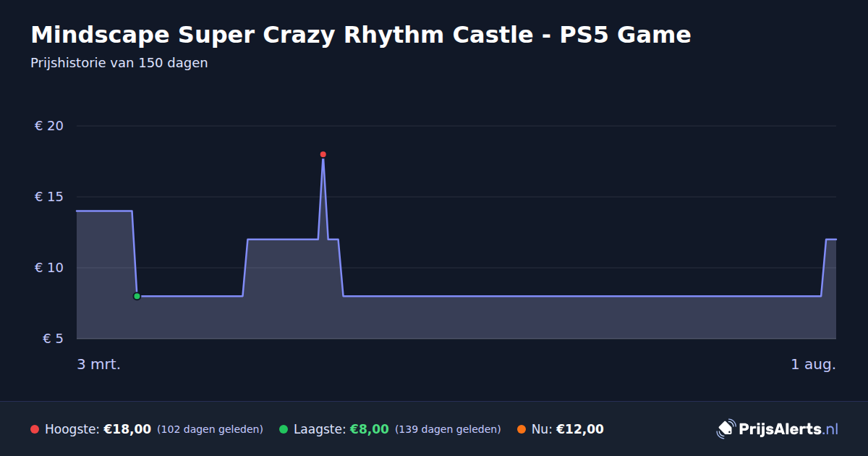Click the 139 dagen geleden text
Viewport: 868px width, 456px height.
pos(448,429)
